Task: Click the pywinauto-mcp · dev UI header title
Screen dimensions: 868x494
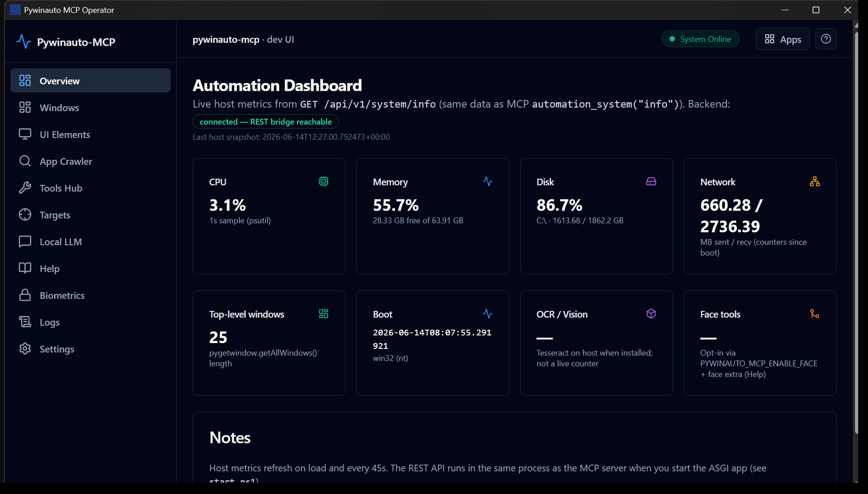Action: click(243, 39)
